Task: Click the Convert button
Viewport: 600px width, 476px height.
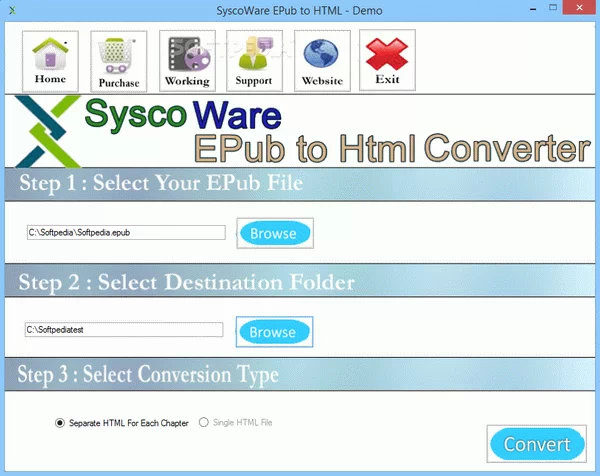Action: (x=537, y=444)
